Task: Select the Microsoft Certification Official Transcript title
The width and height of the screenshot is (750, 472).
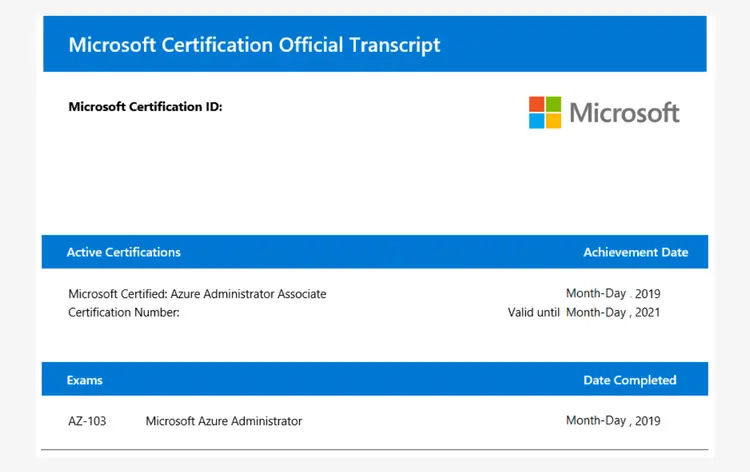Action: [x=254, y=45]
